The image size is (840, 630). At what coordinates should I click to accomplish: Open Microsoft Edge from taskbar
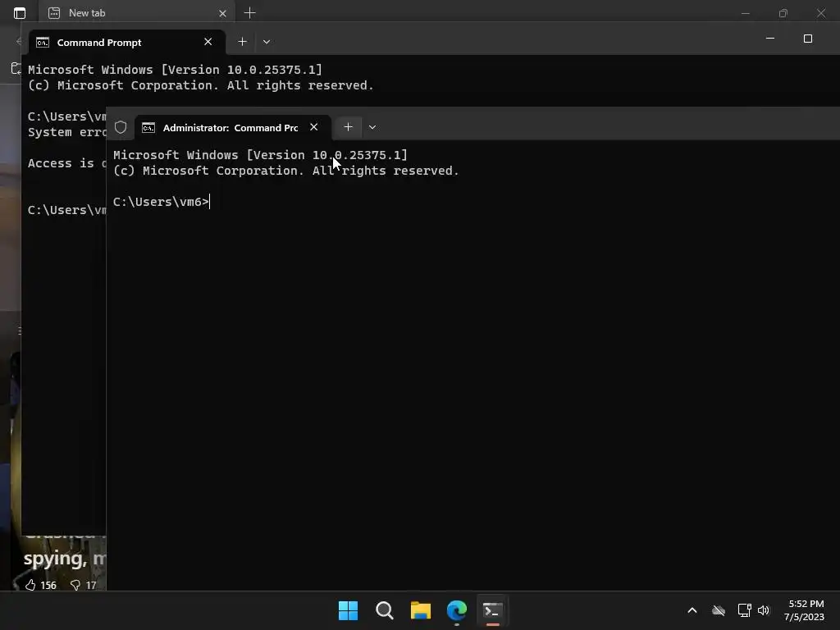coord(457,610)
